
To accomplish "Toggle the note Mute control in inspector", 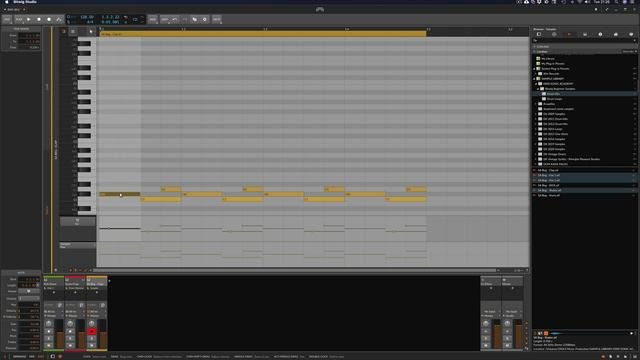I will 29,291.
